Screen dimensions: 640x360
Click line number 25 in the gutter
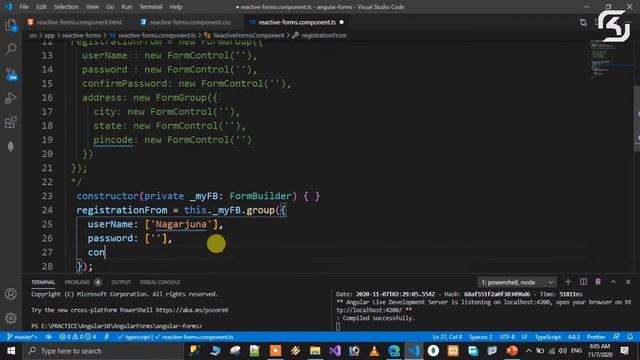click(x=47, y=224)
